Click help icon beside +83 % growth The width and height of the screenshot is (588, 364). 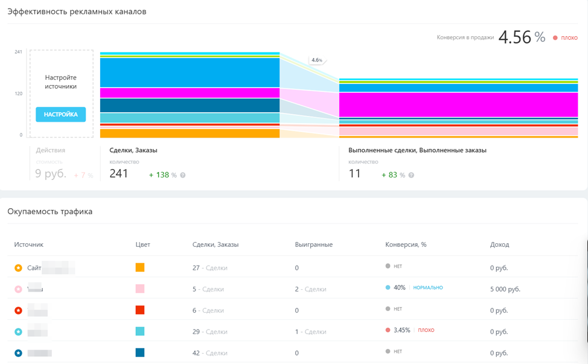411,175
